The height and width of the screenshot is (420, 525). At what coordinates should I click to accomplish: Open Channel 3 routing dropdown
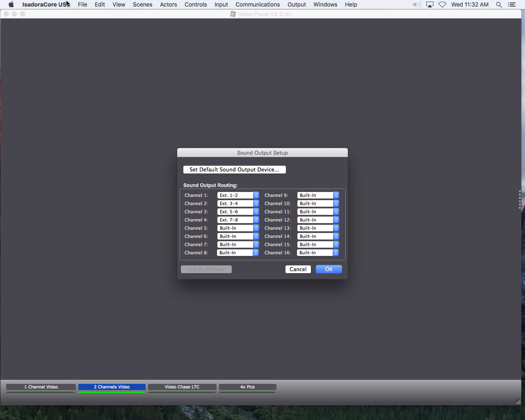pyautogui.click(x=238, y=212)
